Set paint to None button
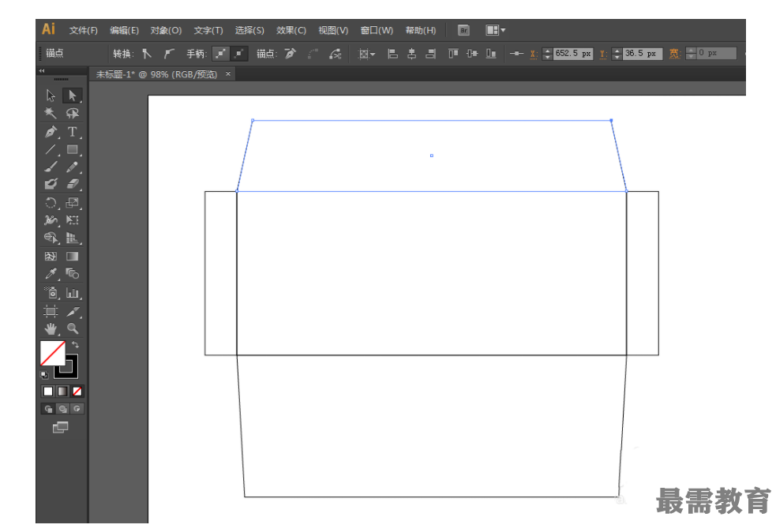Image resolution: width=776 pixels, height=532 pixels. pos(77,392)
